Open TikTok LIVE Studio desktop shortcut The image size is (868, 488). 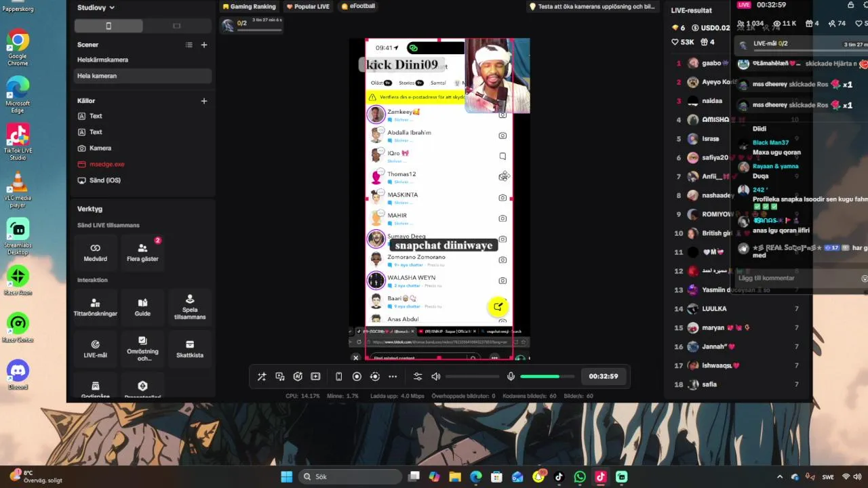pos(18,142)
